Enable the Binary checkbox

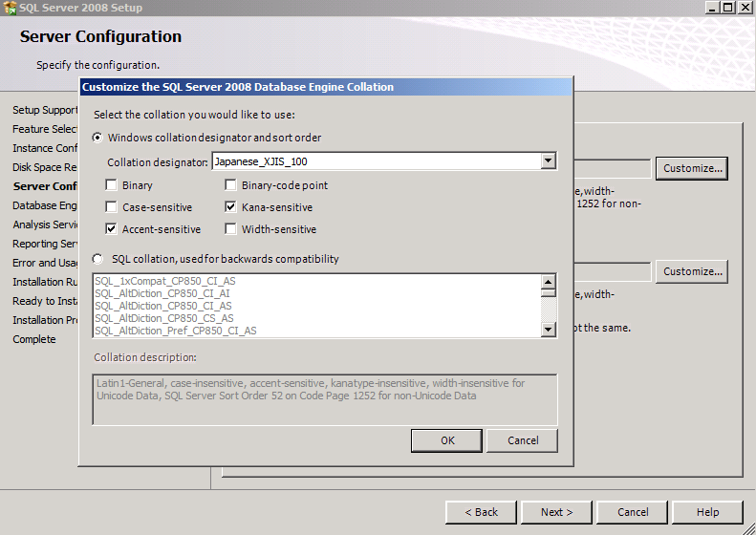tap(111, 185)
